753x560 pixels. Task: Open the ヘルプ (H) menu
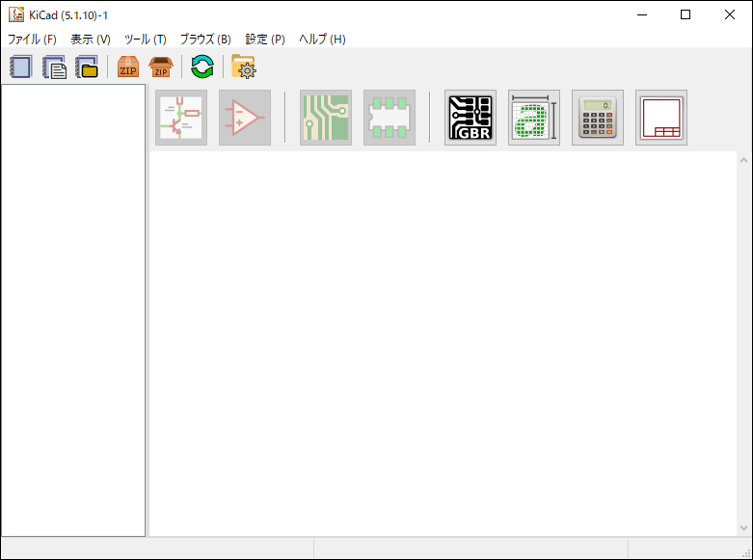pyautogui.click(x=322, y=40)
